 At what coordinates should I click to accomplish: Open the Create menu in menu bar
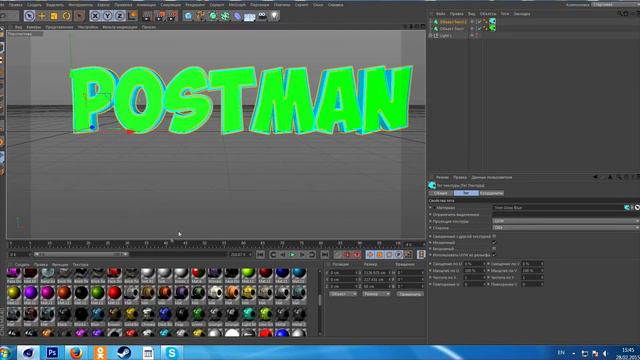pos(34,5)
